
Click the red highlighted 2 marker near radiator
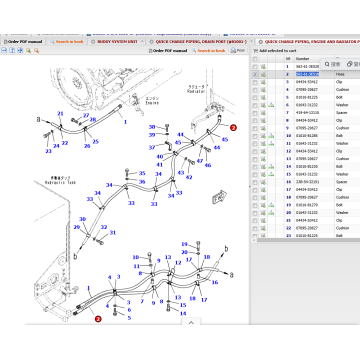click(x=233, y=127)
